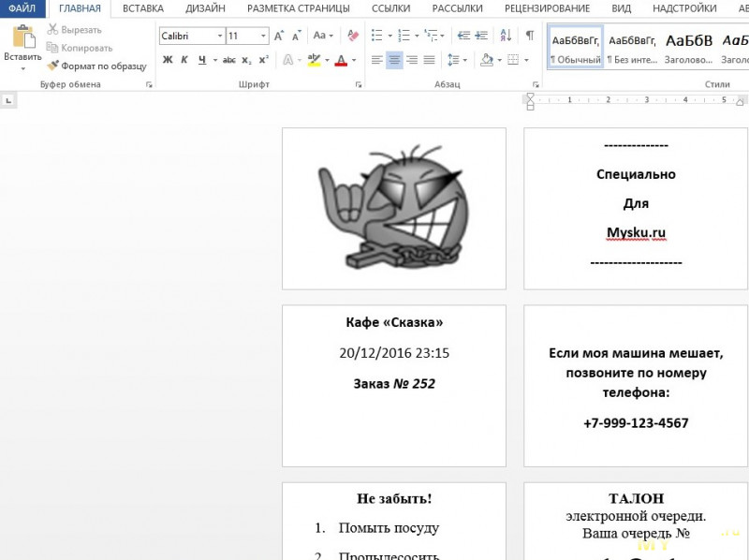Apply yellow text highlight marker

click(314, 60)
